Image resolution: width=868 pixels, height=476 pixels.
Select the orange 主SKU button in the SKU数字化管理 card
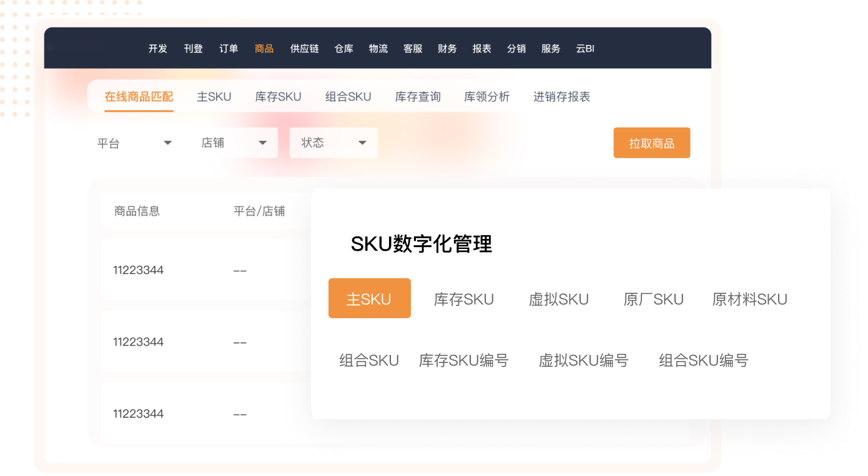pos(369,299)
